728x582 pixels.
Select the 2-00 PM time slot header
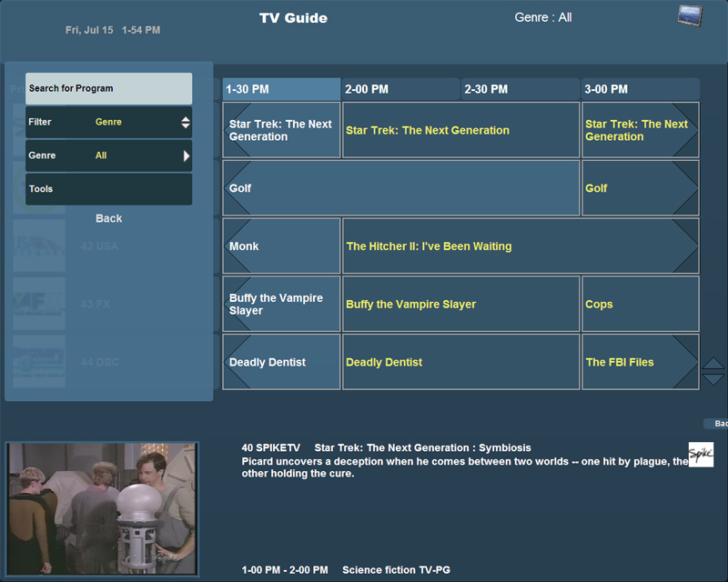[401, 89]
